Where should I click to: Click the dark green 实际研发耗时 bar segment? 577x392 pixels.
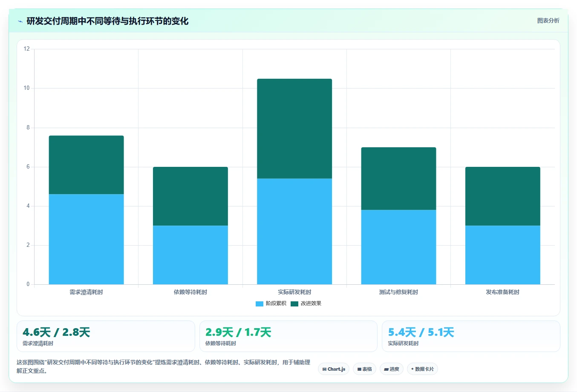294,129
